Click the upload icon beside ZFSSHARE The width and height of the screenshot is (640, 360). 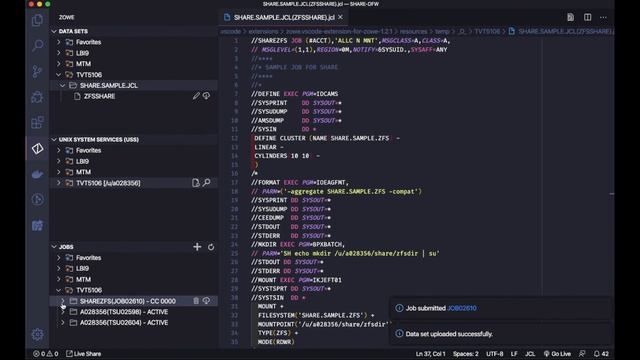pos(207,96)
